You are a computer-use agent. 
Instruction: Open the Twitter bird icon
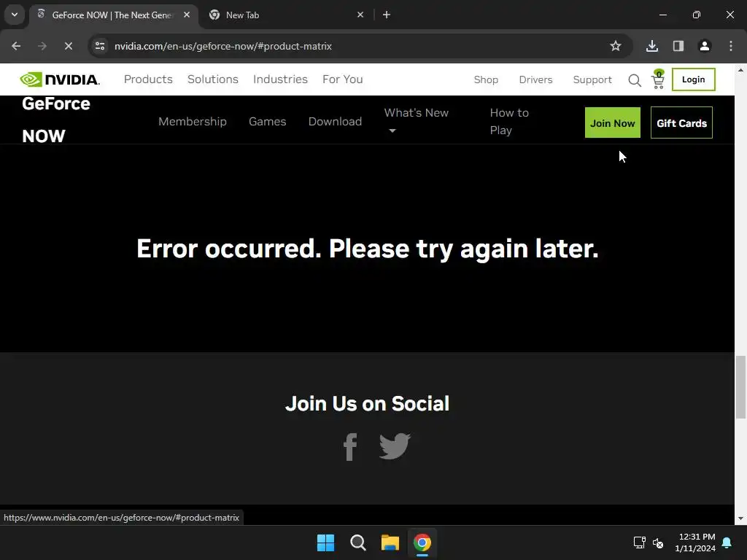tap(395, 446)
